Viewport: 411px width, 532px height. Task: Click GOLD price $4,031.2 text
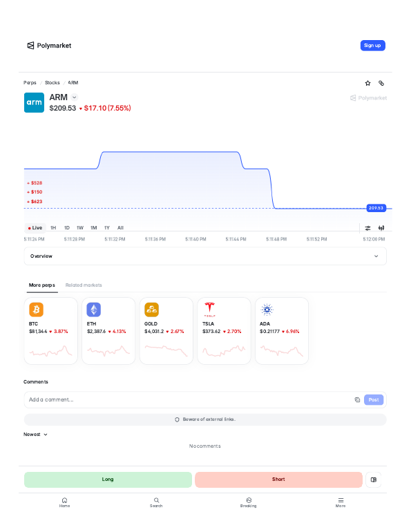[154, 332]
